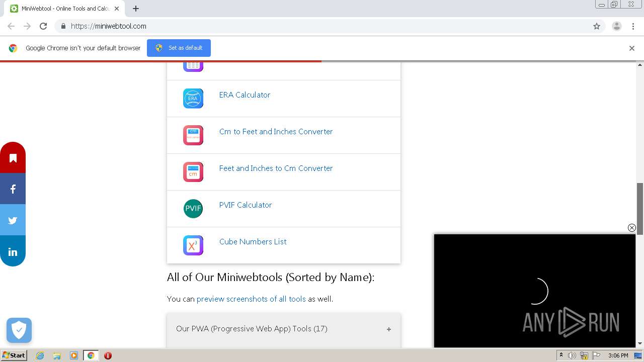This screenshot has width=644, height=362.
Task: Open Chrome three-dot menu
Action: coord(633,26)
